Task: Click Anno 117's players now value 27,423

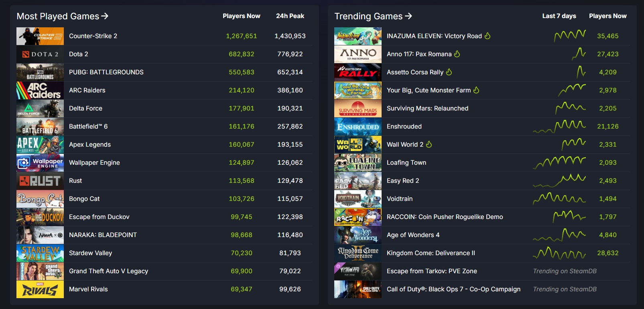Action: (608, 54)
